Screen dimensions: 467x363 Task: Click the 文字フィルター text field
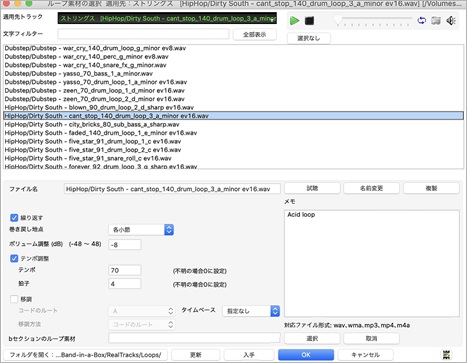point(143,34)
